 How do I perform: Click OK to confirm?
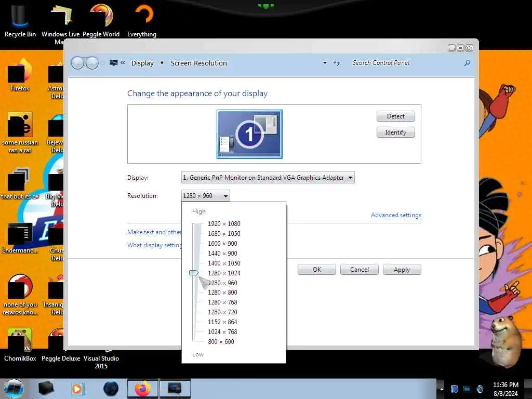[317, 270]
